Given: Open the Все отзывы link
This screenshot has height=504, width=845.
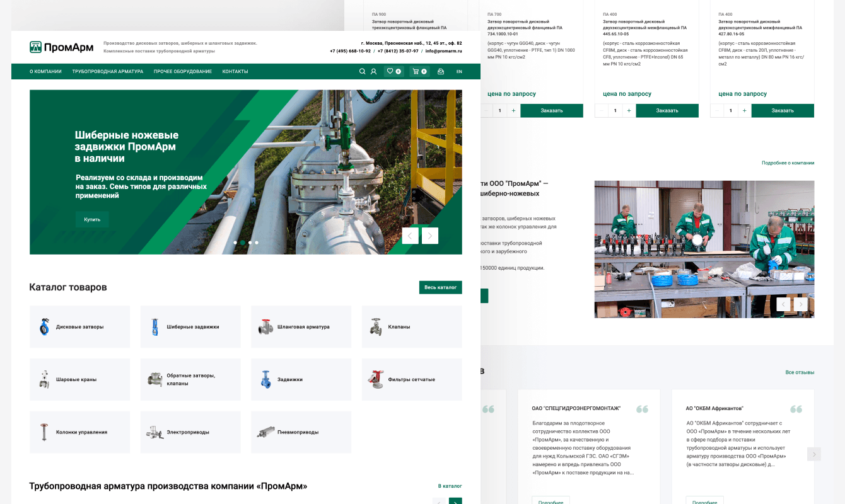Looking at the screenshot, I should (x=800, y=372).
